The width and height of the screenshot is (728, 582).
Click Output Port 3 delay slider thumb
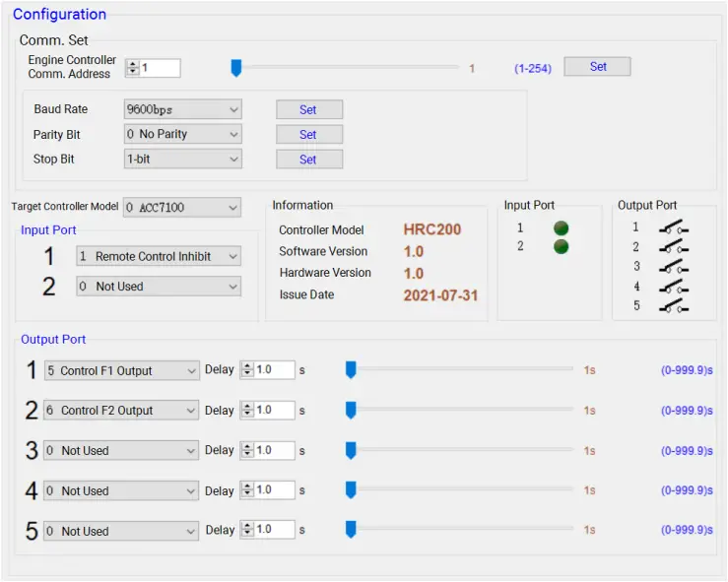point(351,450)
